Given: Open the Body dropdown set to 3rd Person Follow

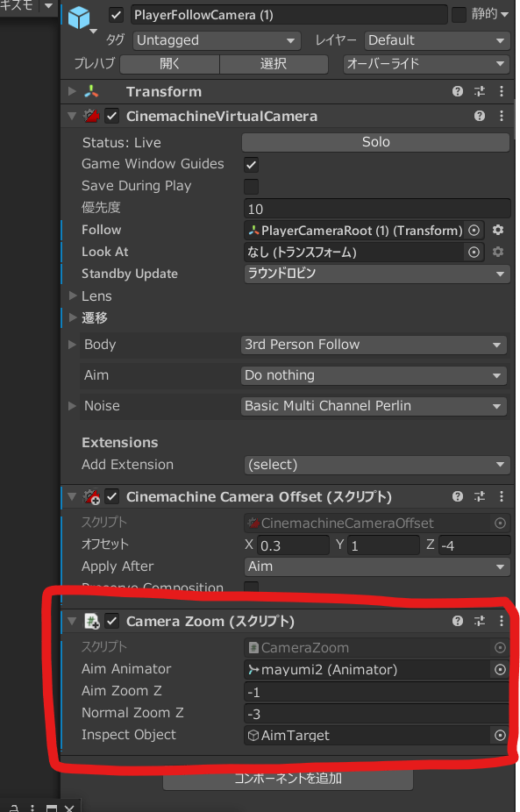Looking at the screenshot, I should tap(374, 345).
